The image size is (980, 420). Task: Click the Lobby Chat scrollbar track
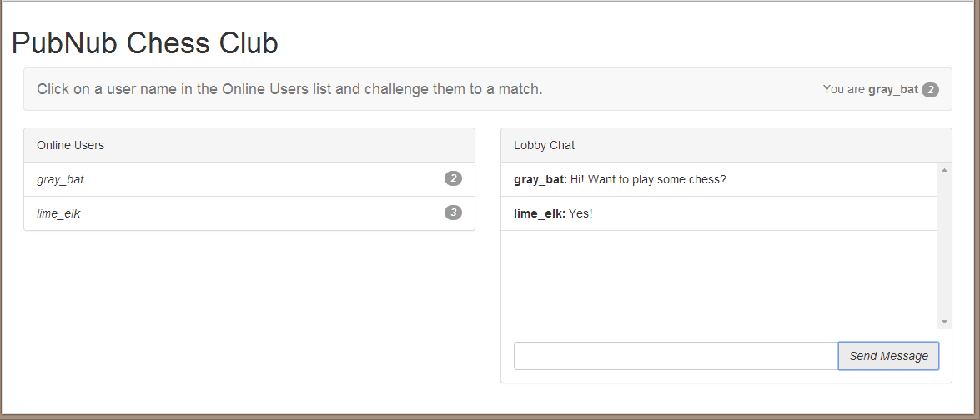pos(944,250)
